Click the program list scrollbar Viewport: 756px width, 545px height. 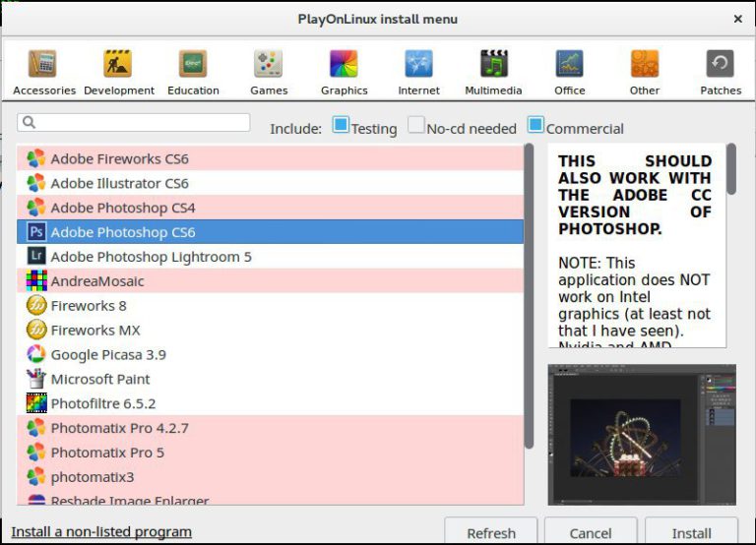529,296
